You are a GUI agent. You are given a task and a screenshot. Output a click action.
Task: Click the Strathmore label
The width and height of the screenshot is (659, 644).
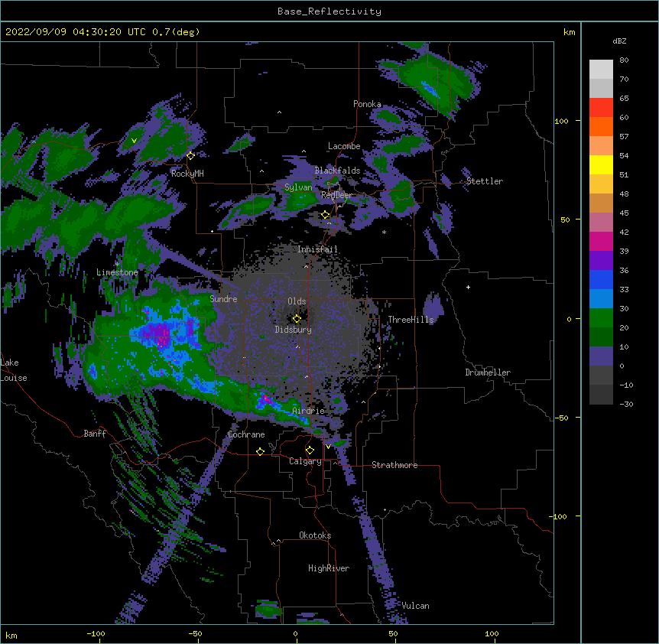click(394, 465)
